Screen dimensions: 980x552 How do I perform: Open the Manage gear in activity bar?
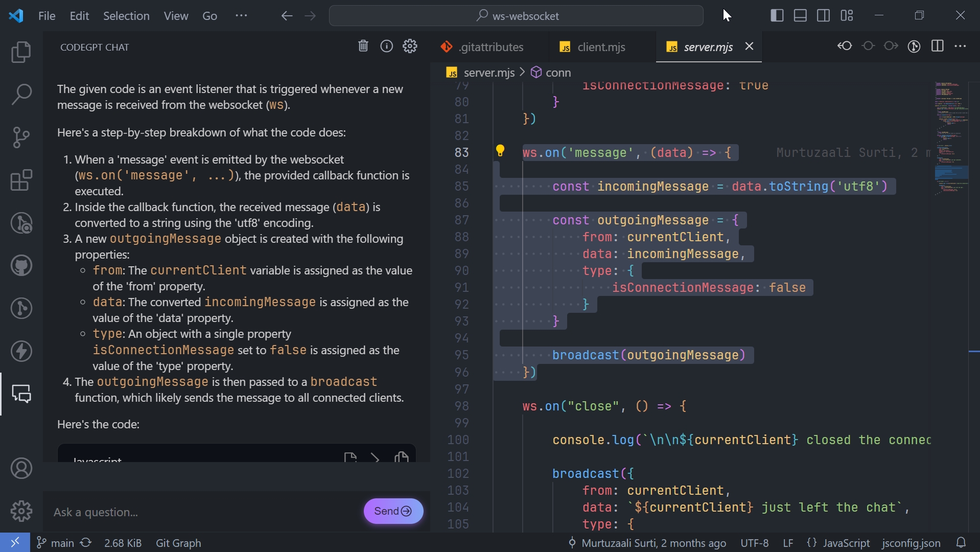click(x=21, y=511)
